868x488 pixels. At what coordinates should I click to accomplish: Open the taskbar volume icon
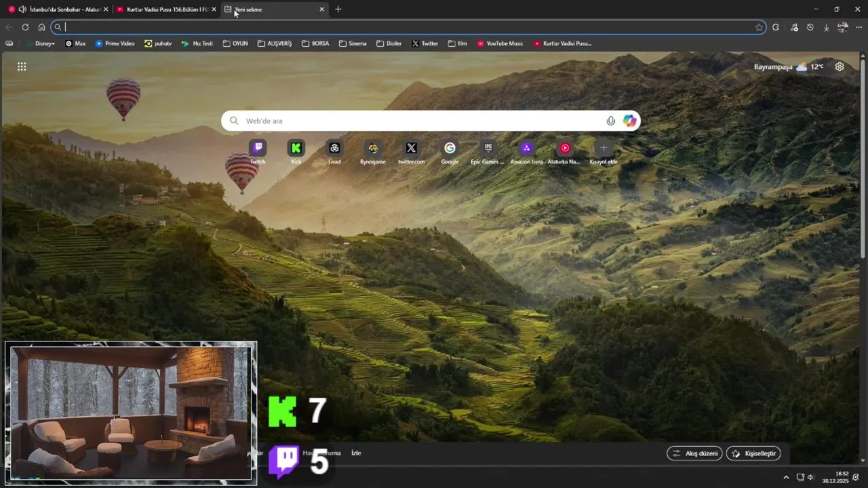click(x=811, y=477)
